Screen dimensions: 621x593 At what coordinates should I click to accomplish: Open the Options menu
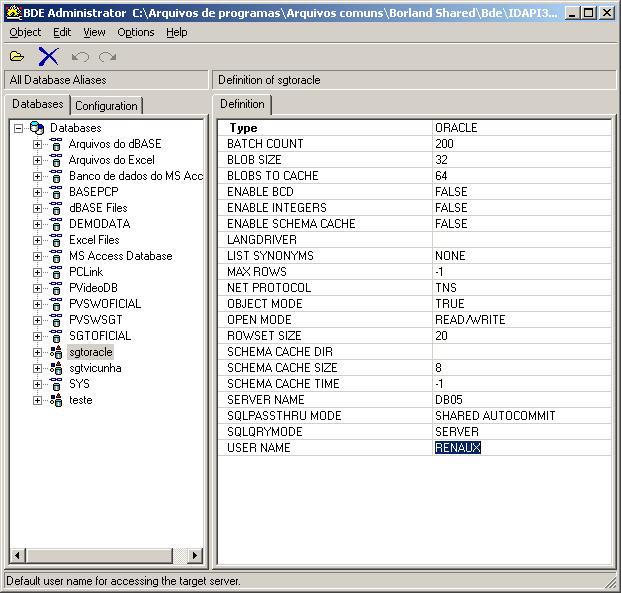135,32
